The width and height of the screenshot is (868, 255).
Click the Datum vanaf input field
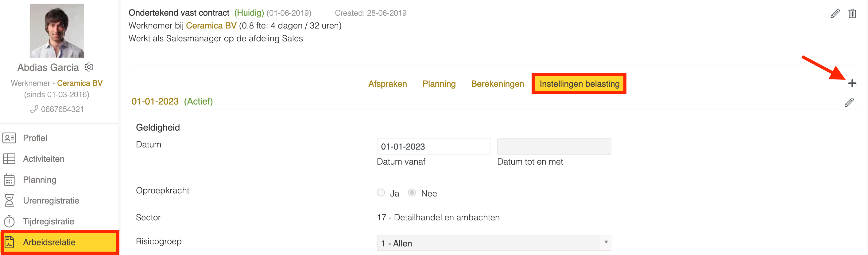pos(433,147)
